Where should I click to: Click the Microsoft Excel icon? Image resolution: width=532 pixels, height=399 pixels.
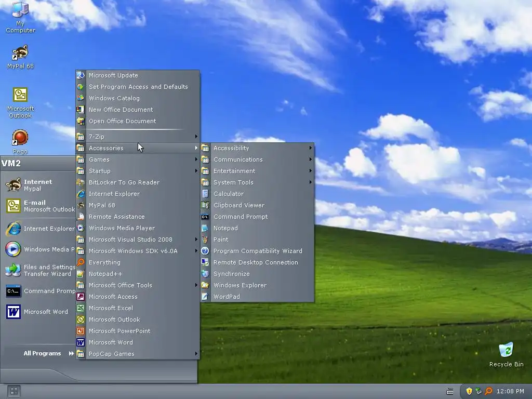81,308
